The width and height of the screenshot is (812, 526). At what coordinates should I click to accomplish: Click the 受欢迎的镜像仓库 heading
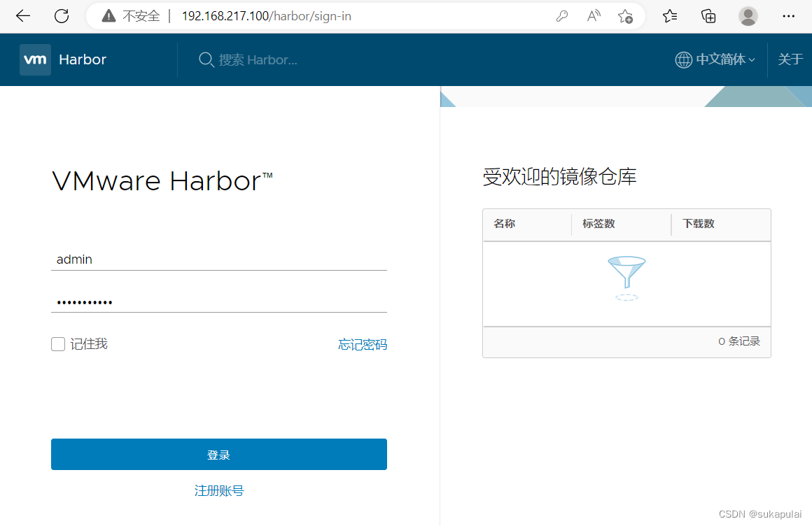pyautogui.click(x=559, y=176)
